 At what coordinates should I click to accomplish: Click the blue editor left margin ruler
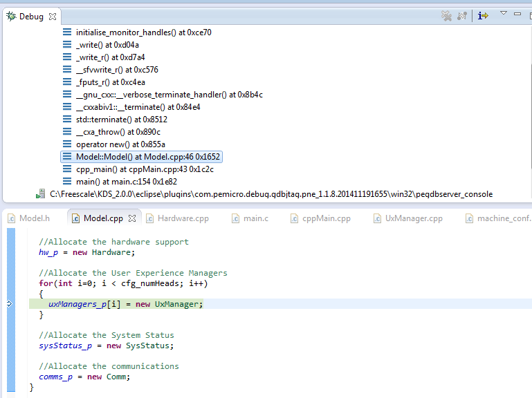(11, 310)
